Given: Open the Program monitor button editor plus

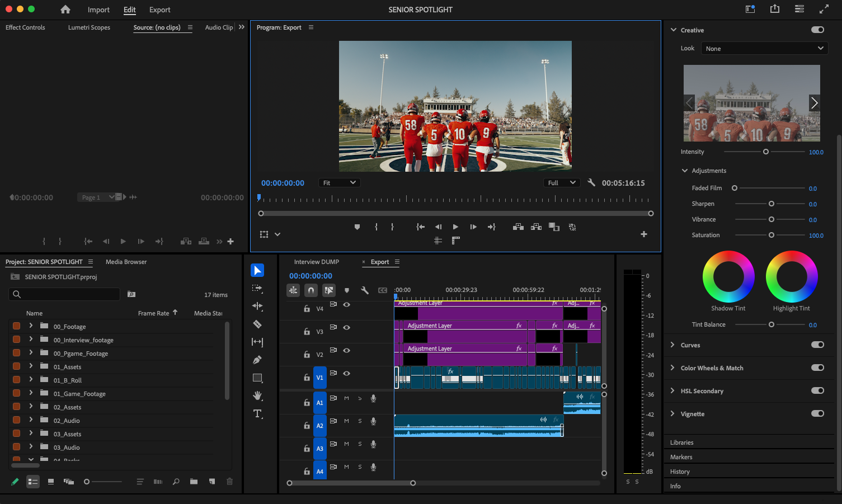Looking at the screenshot, I should point(644,234).
